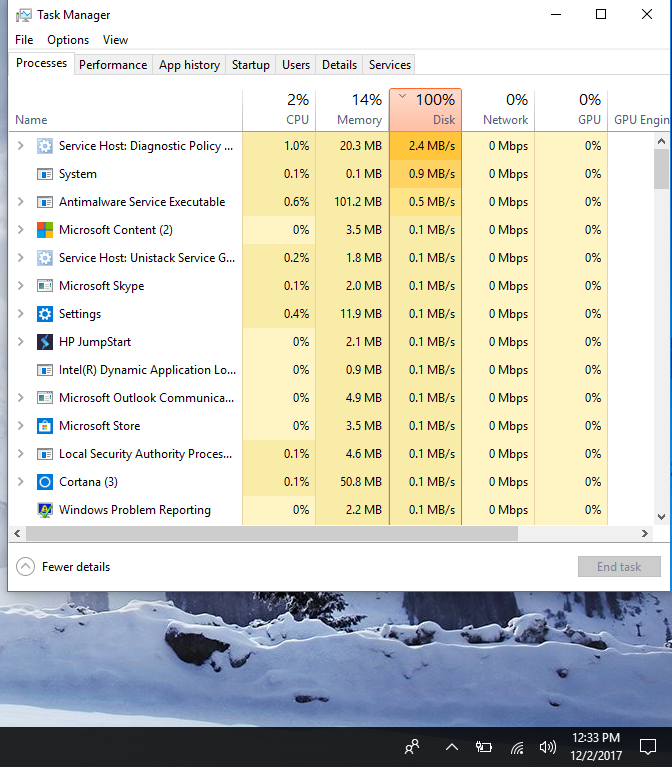Click the Microsoft Content colored logo icon
The width and height of the screenshot is (672, 767).
(45, 230)
